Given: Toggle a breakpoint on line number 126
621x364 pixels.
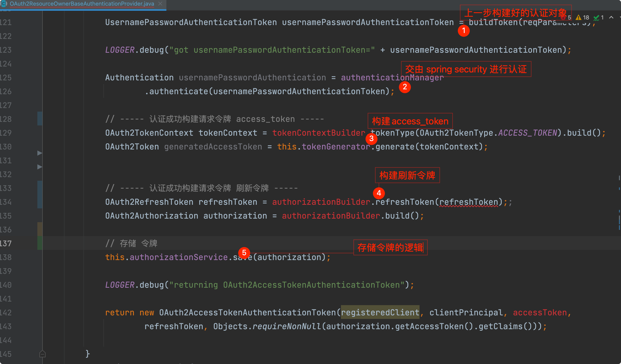Looking at the screenshot, I should 6,91.
